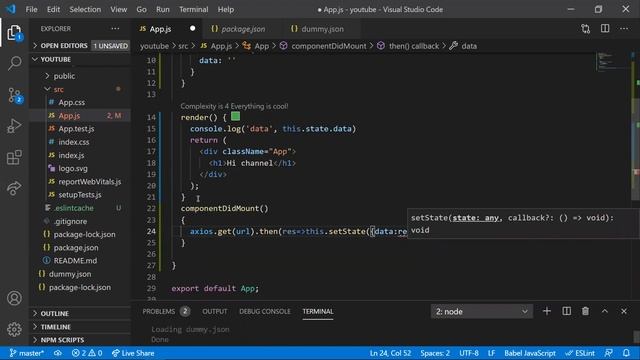Screen dimensions: 640x360
Task: Maximize the panel size with caret icon
Action: (604, 311)
